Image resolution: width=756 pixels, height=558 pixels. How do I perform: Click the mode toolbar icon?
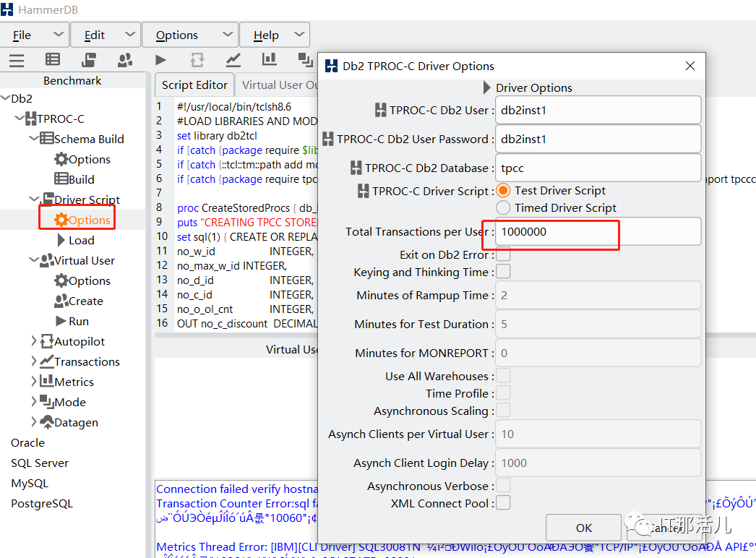pos(305,60)
